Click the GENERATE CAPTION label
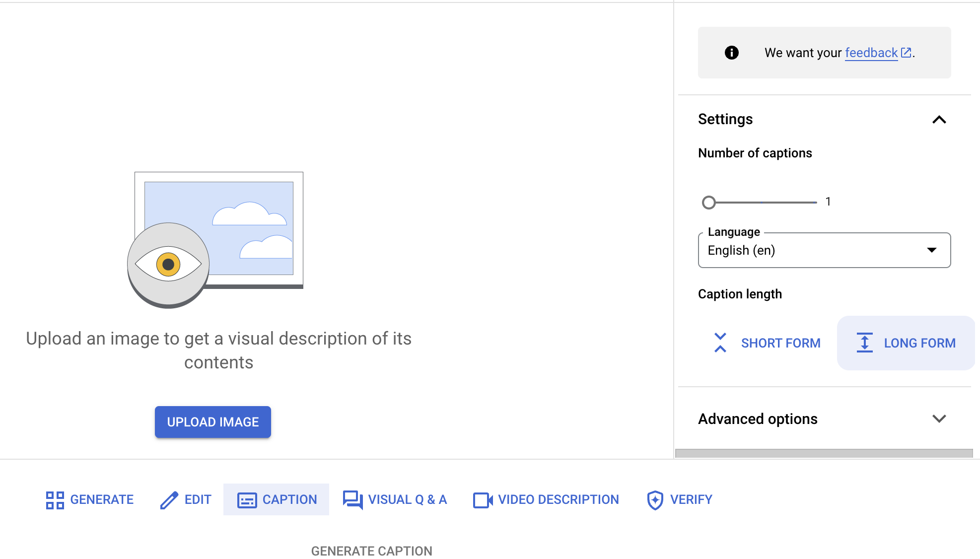This screenshot has width=980, height=559. click(x=371, y=551)
